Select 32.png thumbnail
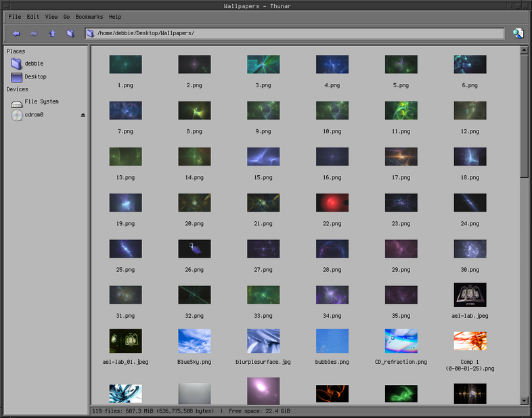 (x=194, y=295)
